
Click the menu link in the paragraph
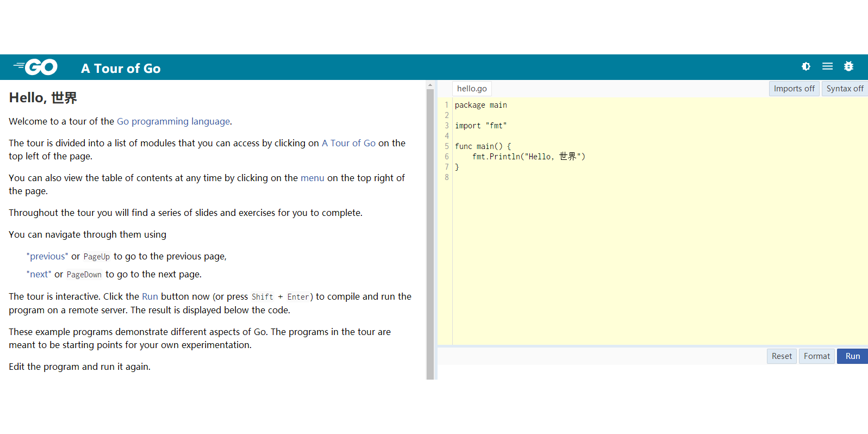312,178
